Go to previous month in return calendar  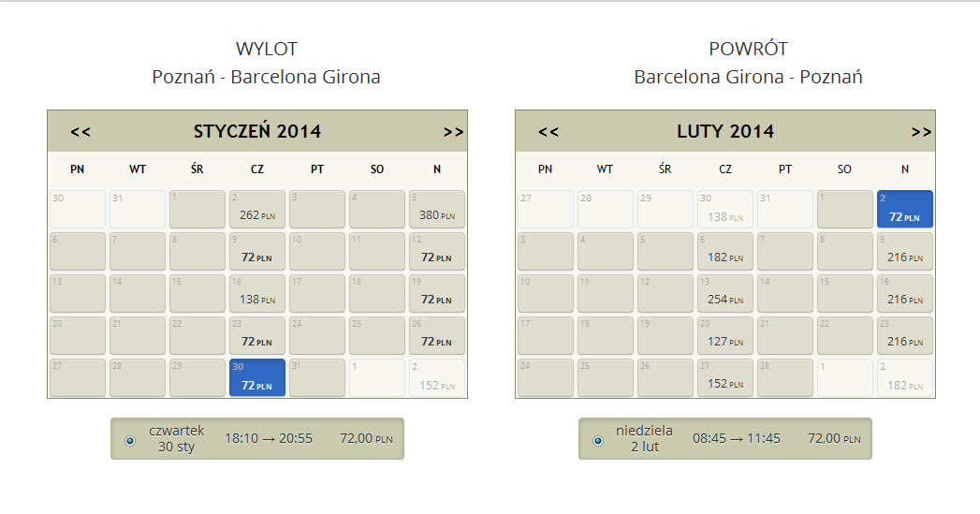click(x=549, y=132)
